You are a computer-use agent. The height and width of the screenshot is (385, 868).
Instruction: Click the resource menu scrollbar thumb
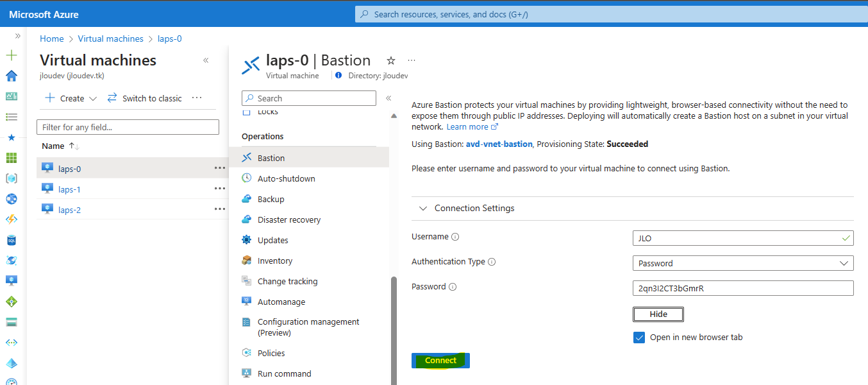[x=394, y=330]
